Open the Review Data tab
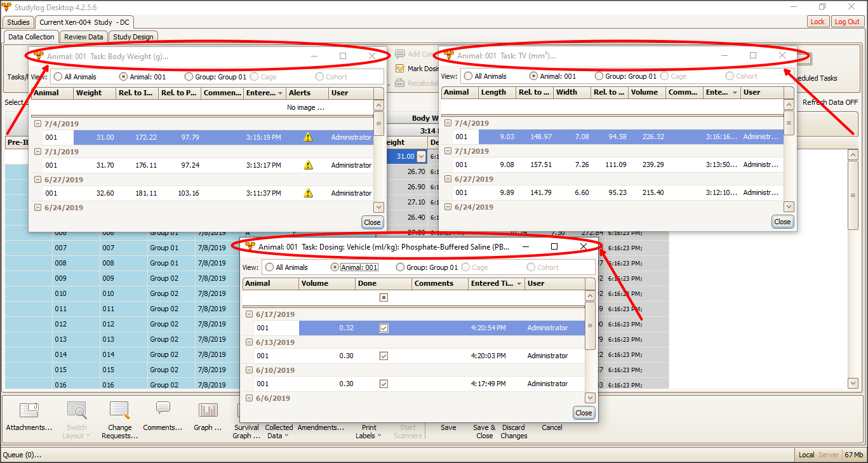This screenshot has width=868, height=463. [x=84, y=37]
